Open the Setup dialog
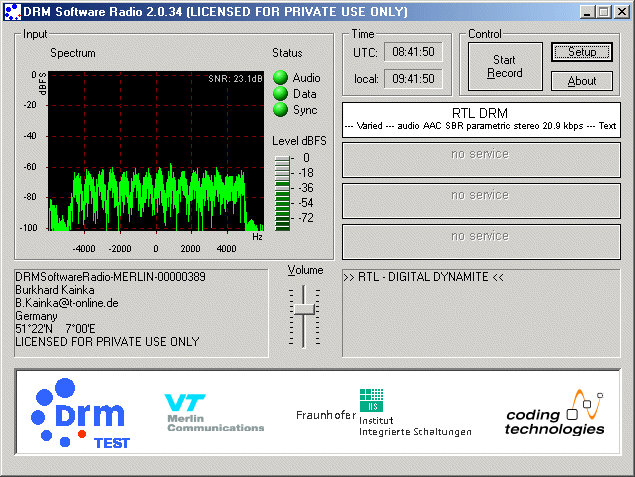635x477 pixels. 581,52
